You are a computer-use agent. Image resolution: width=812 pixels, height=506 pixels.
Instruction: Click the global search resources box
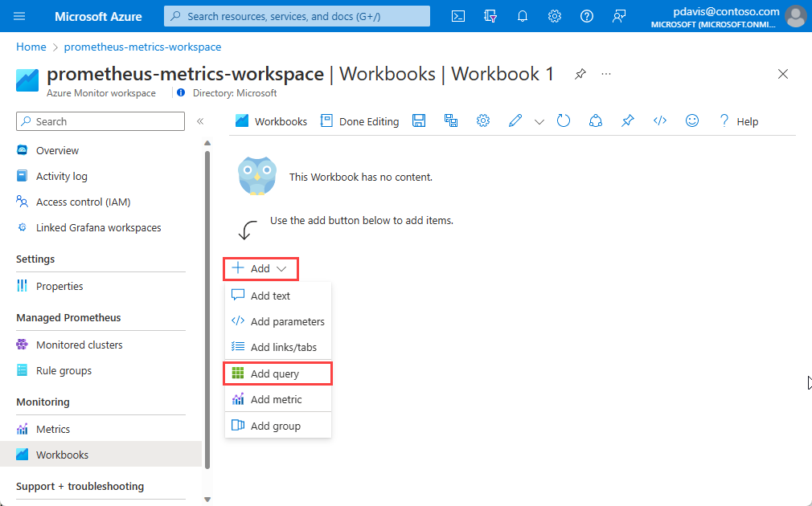297,16
